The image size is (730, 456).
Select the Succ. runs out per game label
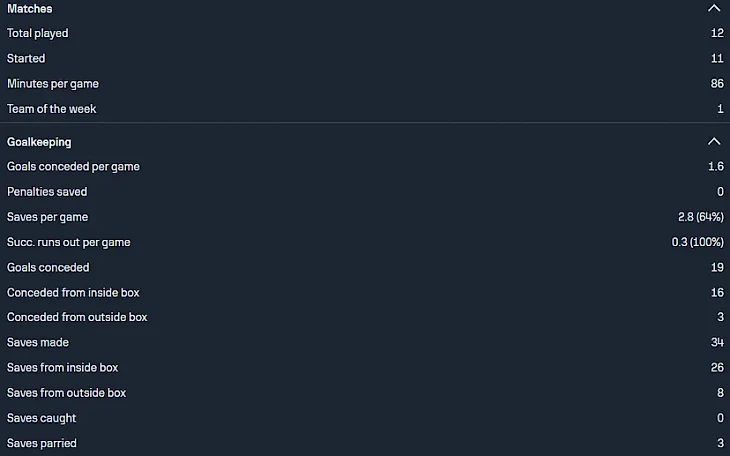coord(68,242)
